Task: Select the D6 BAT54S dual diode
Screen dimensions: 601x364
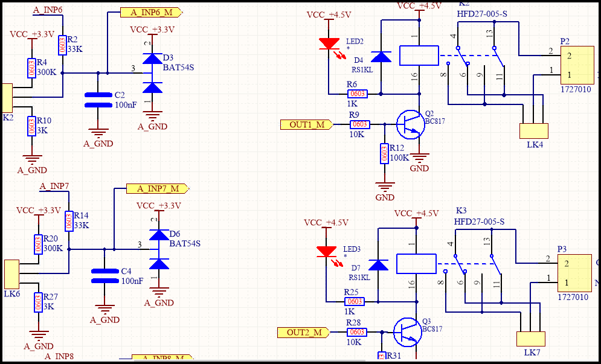Action: point(158,249)
